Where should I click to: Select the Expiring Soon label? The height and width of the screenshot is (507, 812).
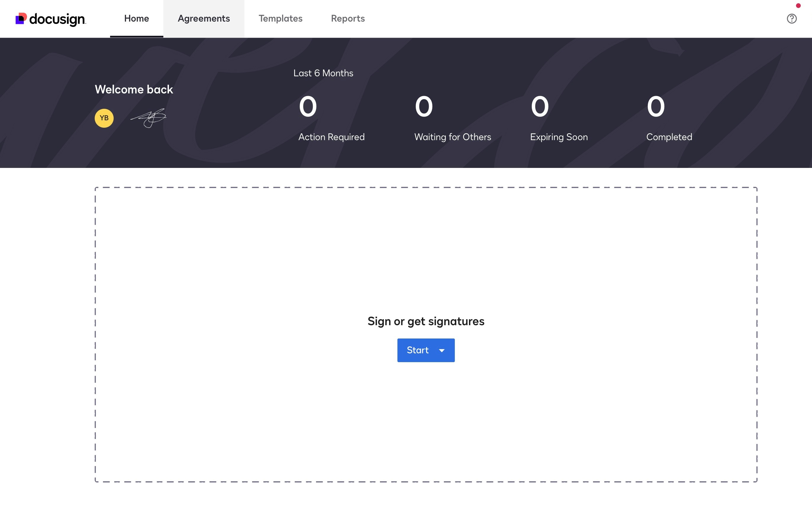(x=559, y=137)
